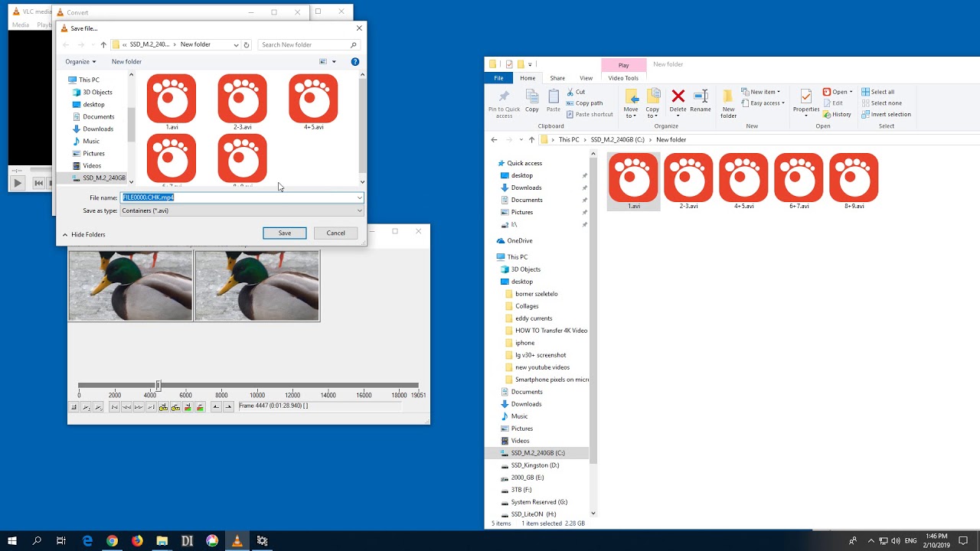Switch to the Share tab in Explorer
The width and height of the screenshot is (980, 551).
pos(557,78)
